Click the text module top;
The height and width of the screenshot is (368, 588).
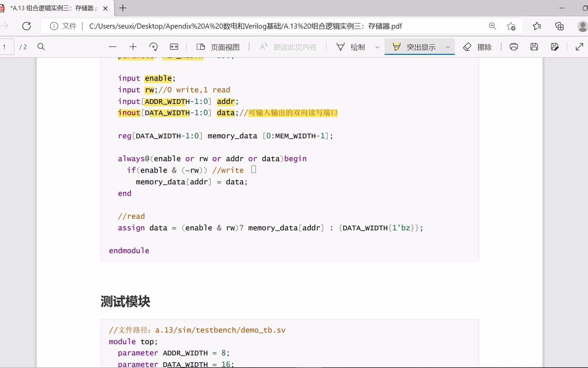tap(133, 342)
